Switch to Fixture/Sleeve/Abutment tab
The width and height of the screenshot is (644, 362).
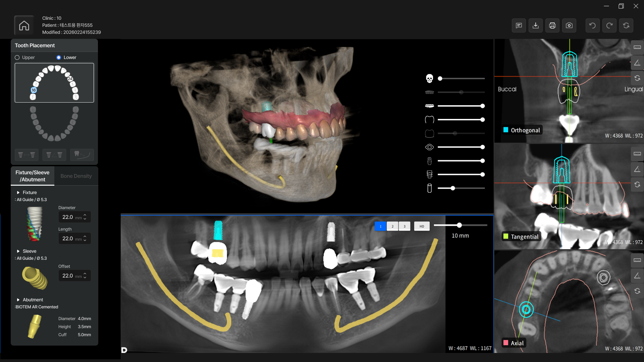point(33,176)
